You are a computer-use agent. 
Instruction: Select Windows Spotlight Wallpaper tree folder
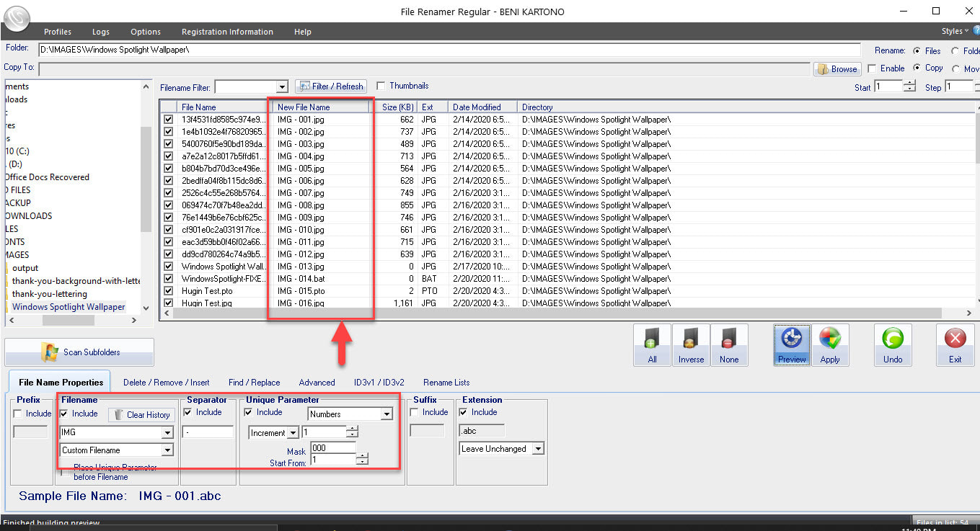pyautogui.click(x=69, y=307)
